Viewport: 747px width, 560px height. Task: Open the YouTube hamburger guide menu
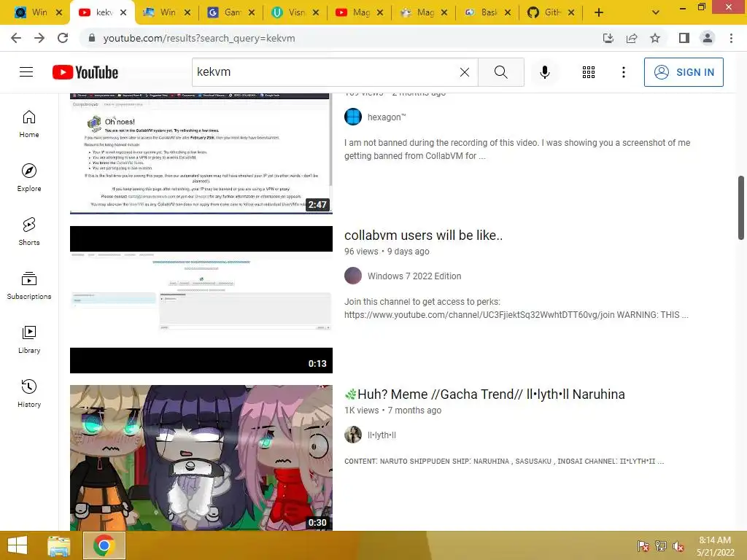coord(26,72)
